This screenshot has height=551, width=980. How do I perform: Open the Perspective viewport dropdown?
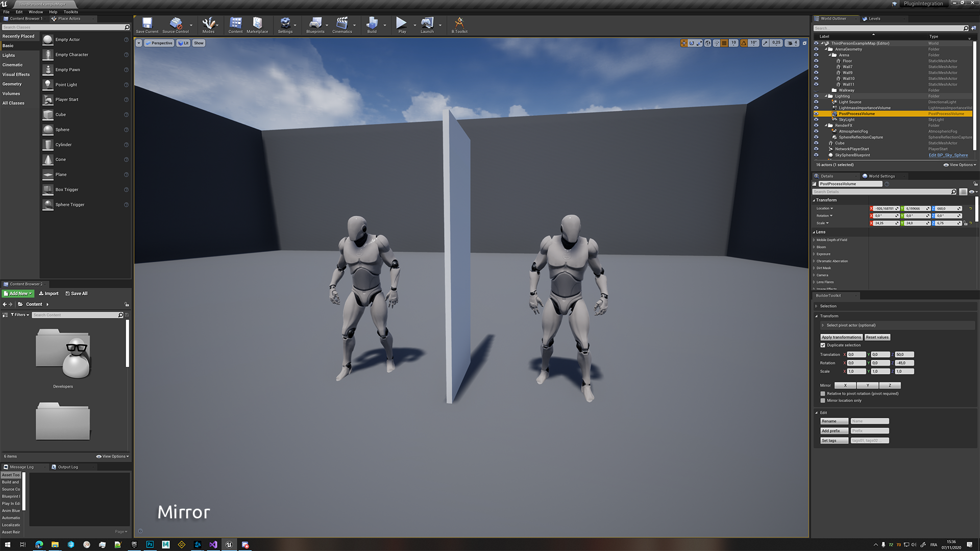159,43
